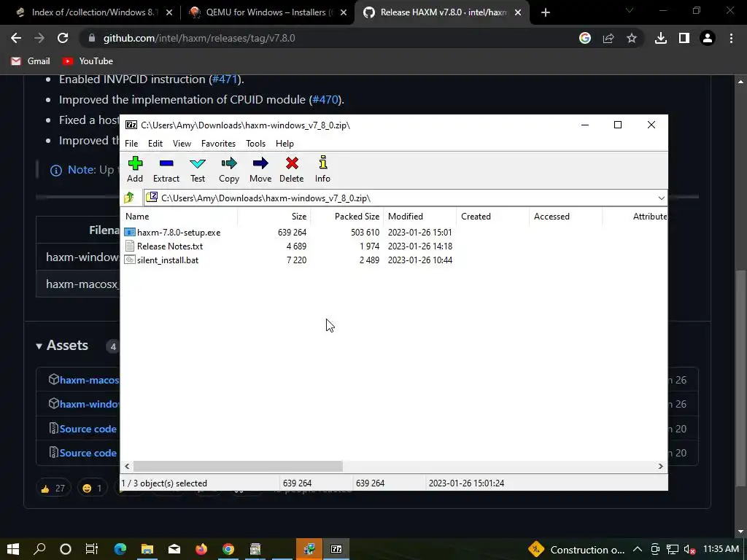Open Chrome downloads icon
This screenshot has width=747, height=560.
[x=661, y=38]
